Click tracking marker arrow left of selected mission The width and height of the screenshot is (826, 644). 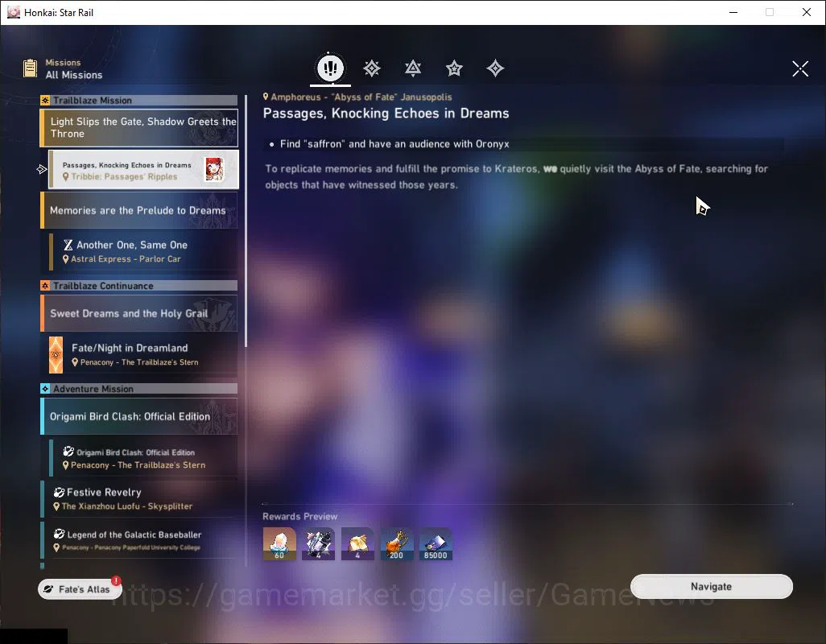42,169
